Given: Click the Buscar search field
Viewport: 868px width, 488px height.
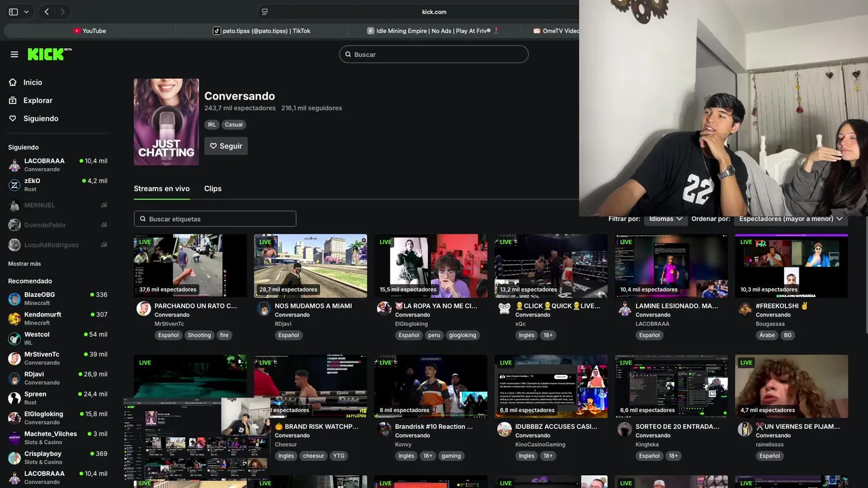Looking at the screenshot, I should [x=434, y=54].
